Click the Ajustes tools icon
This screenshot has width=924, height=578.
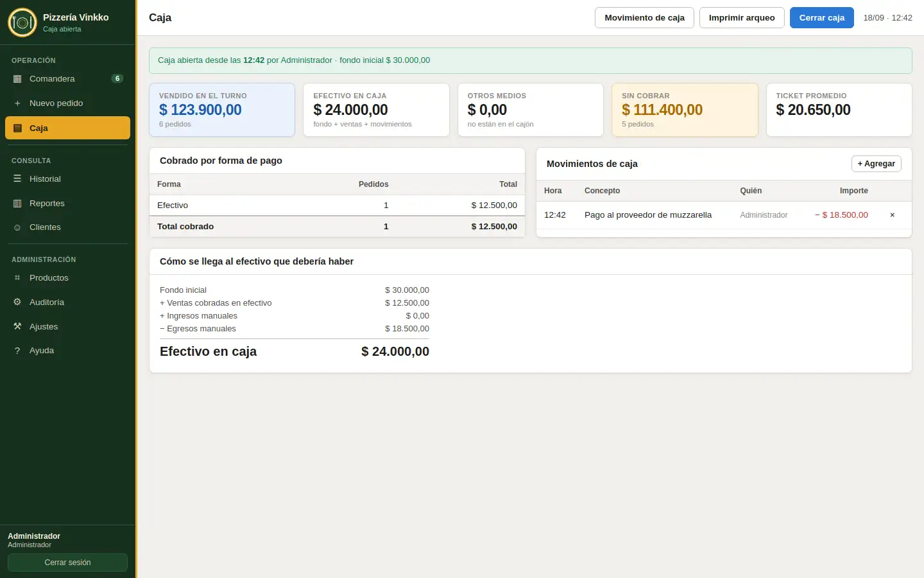click(17, 327)
